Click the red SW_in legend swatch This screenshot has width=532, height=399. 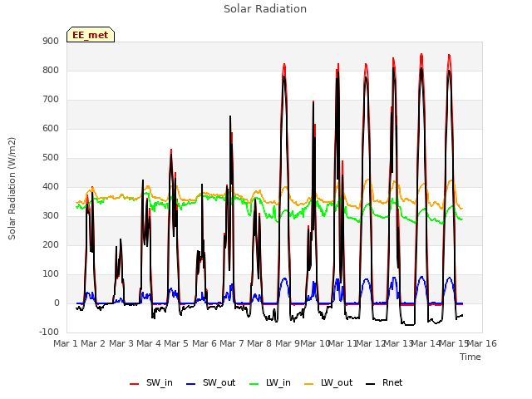pyautogui.click(x=135, y=384)
